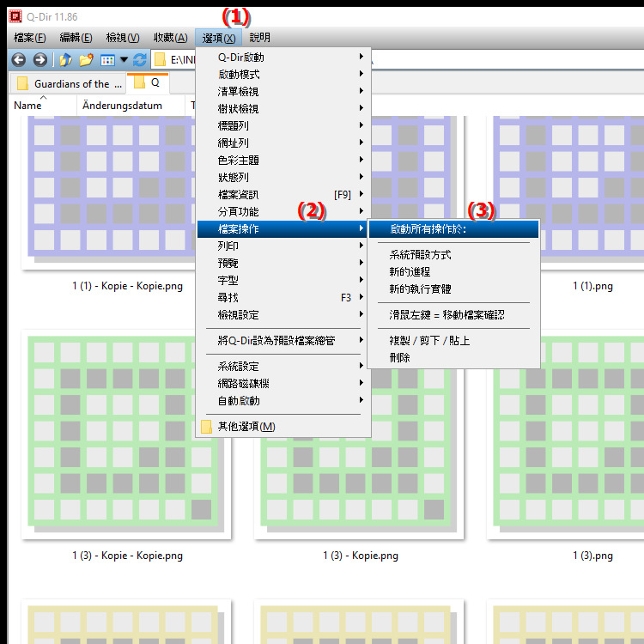644x644 pixels.
Task: Choose 系統預設方式 option
Action: [454, 255]
